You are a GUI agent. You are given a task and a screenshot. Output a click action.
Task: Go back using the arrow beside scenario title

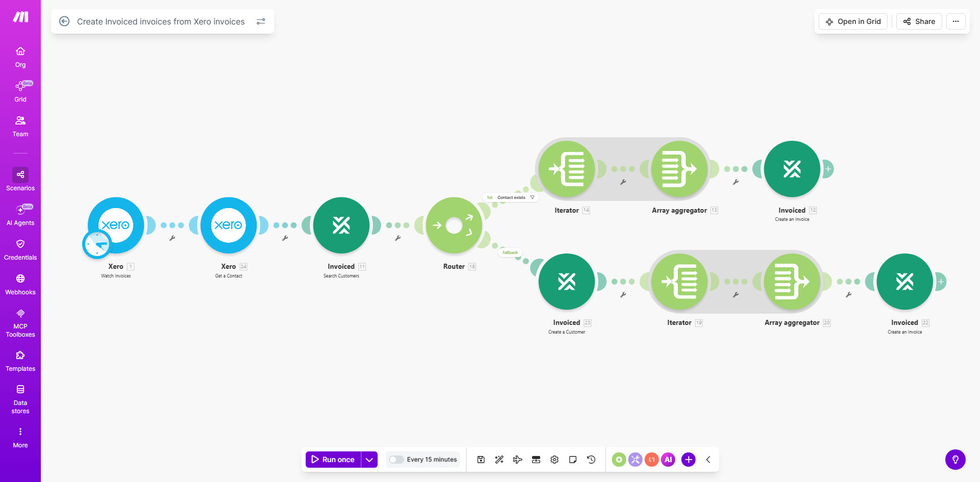64,21
